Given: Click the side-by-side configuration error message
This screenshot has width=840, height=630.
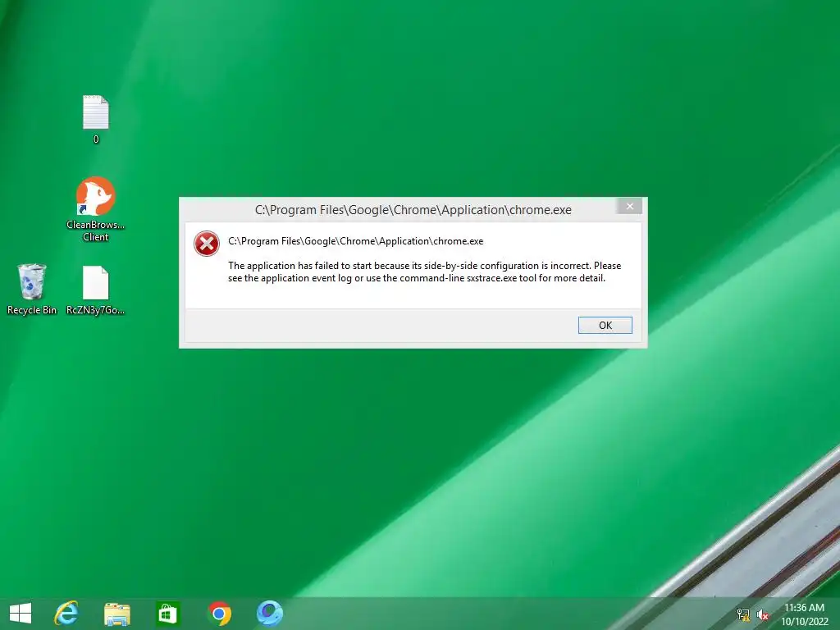Looking at the screenshot, I should (424, 272).
